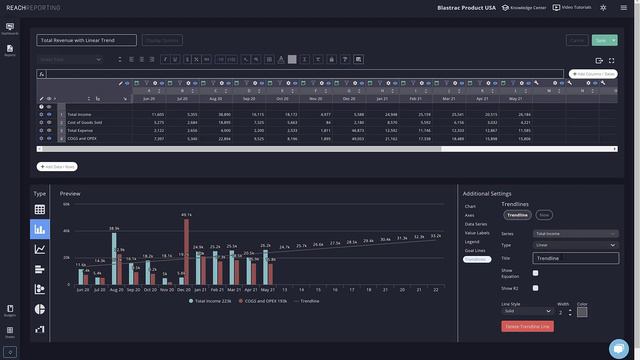The width and height of the screenshot is (640, 360).
Task: Select the scatter chart type
Action: coord(40,289)
